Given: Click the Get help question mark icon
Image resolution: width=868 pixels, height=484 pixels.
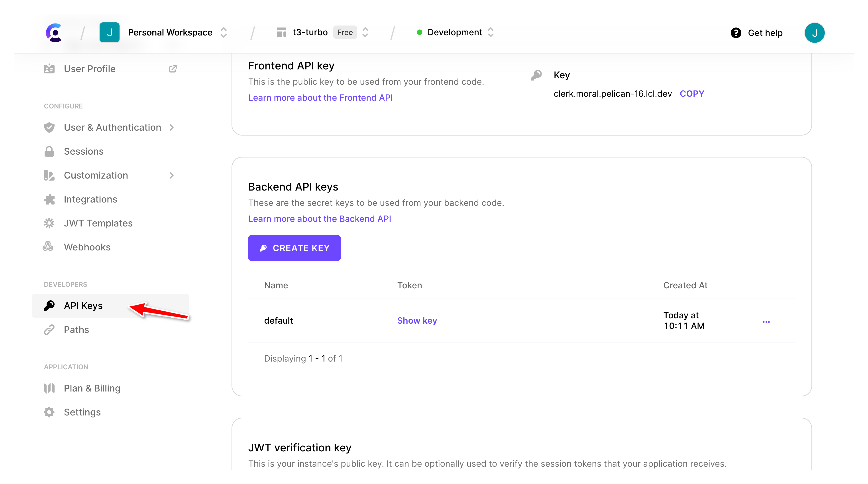Looking at the screenshot, I should click(x=736, y=33).
